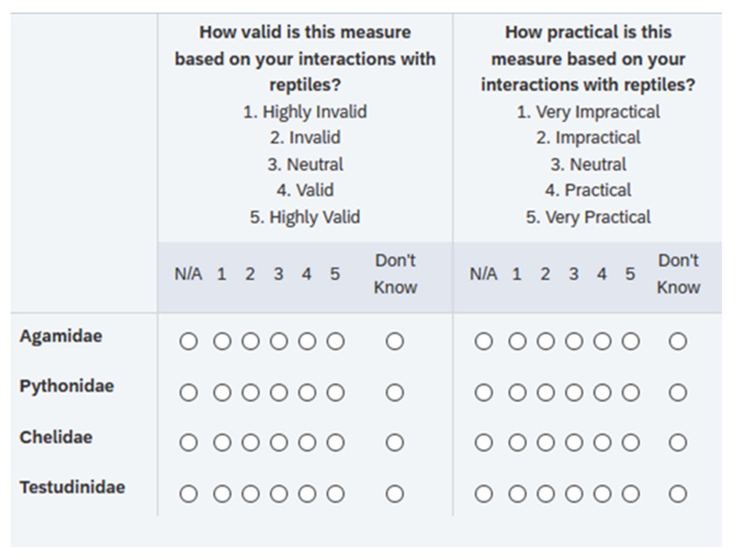Rate Agamidae practicality as 1
This screenshot has height=560, width=737.
pos(517,341)
